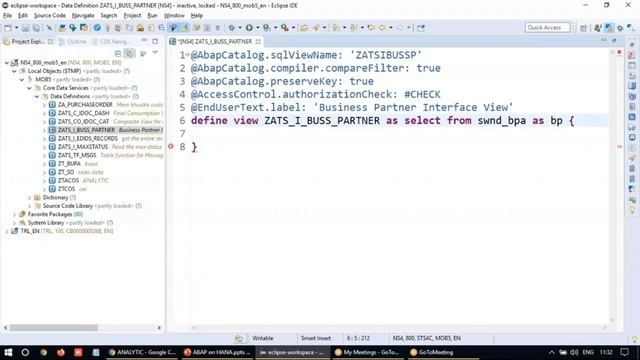The width and height of the screenshot is (640, 360).
Task: Expand the Dictionary folder
Action: pyautogui.click(x=29, y=198)
